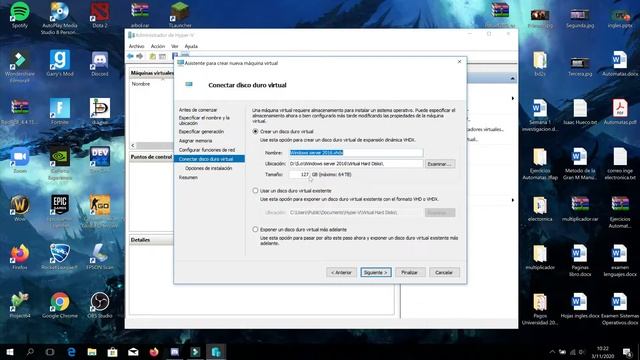
Task: Open taskbar search magnifier
Action: click(30, 352)
